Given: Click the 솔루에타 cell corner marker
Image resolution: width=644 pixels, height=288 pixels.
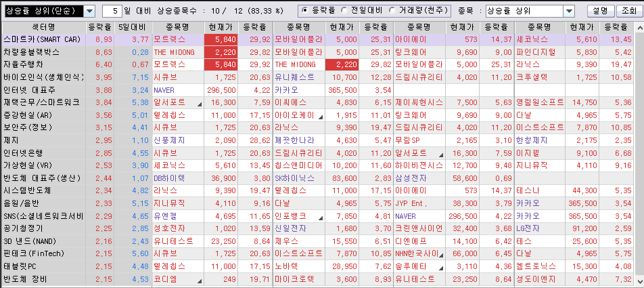Looking at the screenshot, I should 441,269.
